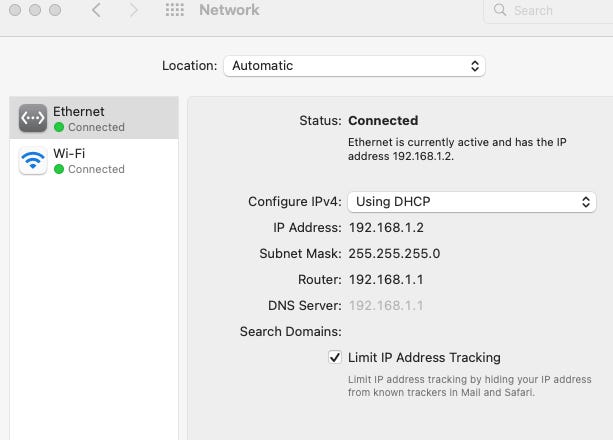Click into the Search field

click(548, 11)
